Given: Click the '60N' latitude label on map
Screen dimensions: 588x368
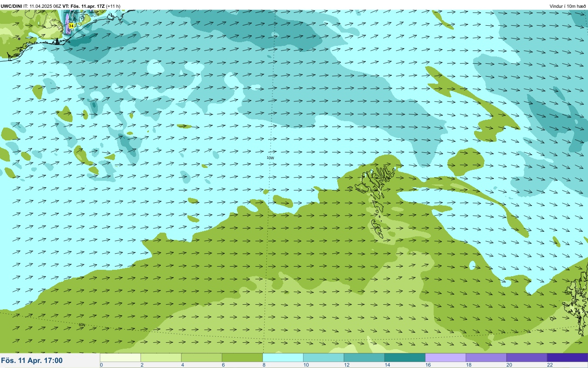Looking at the screenshot, I should tap(82, 325).
